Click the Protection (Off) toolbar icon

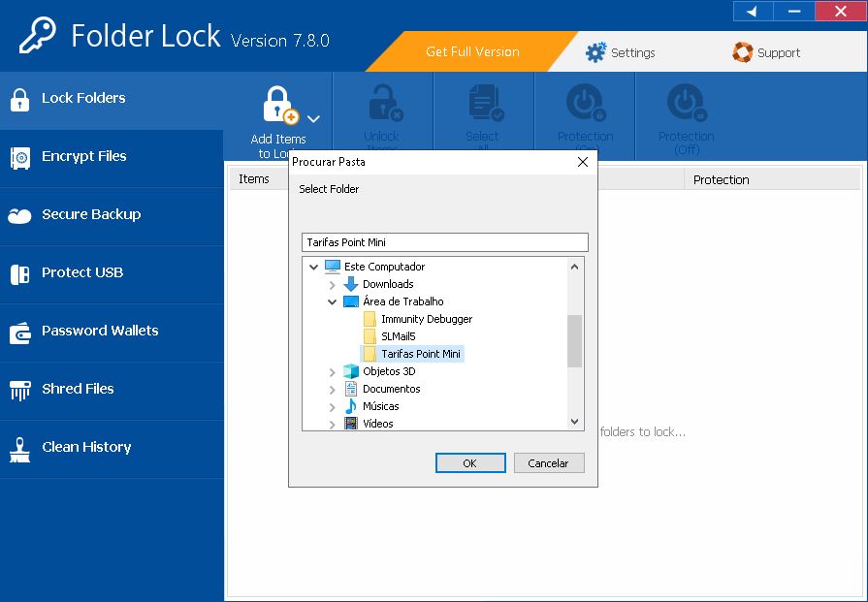pos(686,103)
